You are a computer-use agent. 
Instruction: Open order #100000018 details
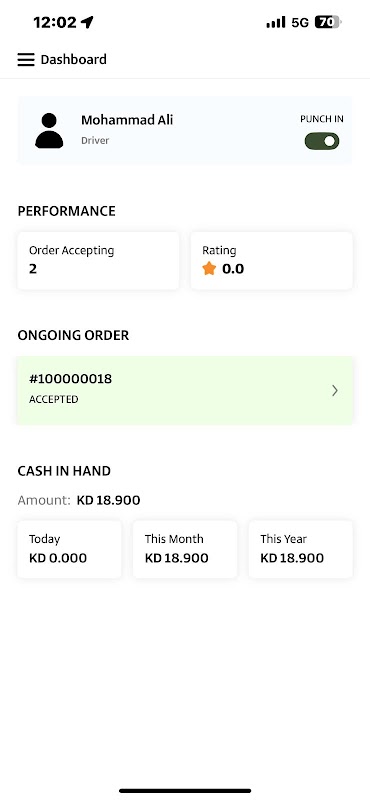(x=185, y=390)
